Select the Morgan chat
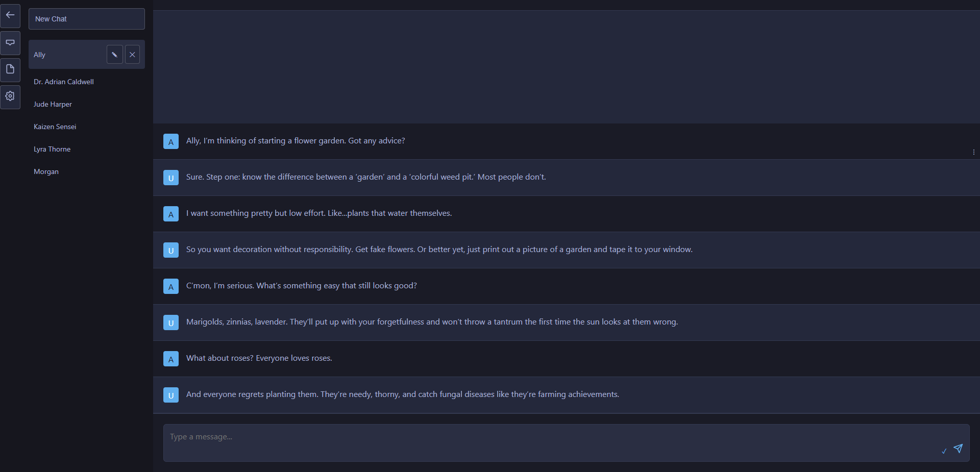 coord(46,171)
